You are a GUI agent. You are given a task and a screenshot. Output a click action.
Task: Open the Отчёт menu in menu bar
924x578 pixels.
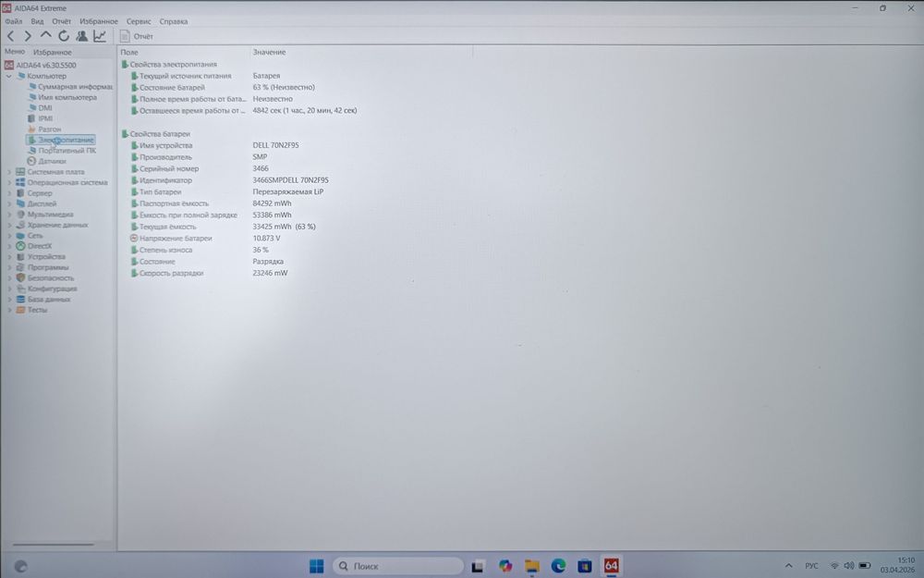pyautogui.click(x=61, y=21)
